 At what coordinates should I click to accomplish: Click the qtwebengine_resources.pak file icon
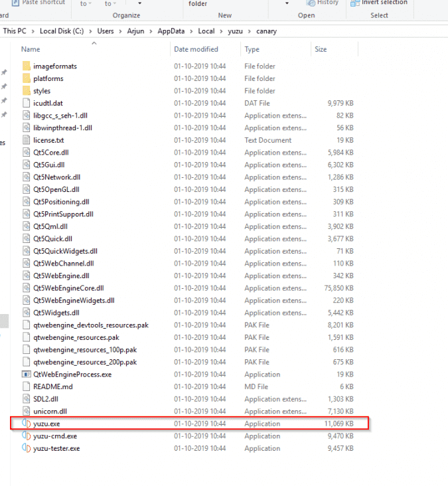[x=27, y=337]
